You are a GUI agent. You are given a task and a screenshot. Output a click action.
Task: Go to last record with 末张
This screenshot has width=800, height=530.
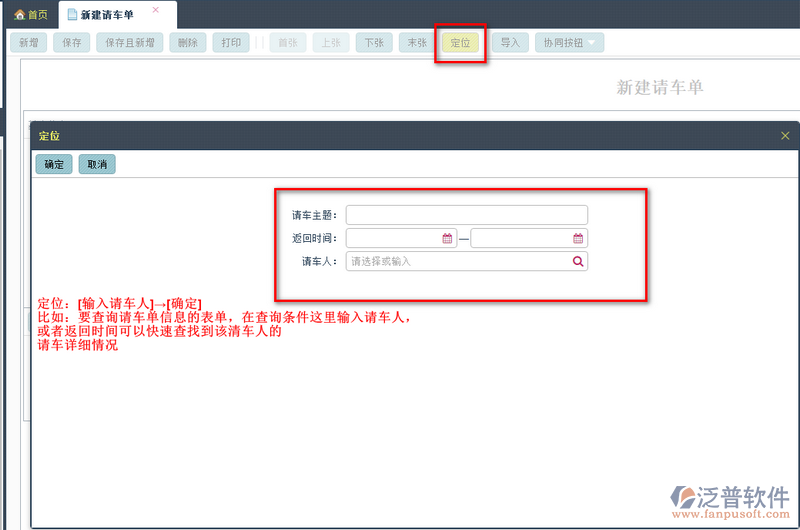point(417,43)
